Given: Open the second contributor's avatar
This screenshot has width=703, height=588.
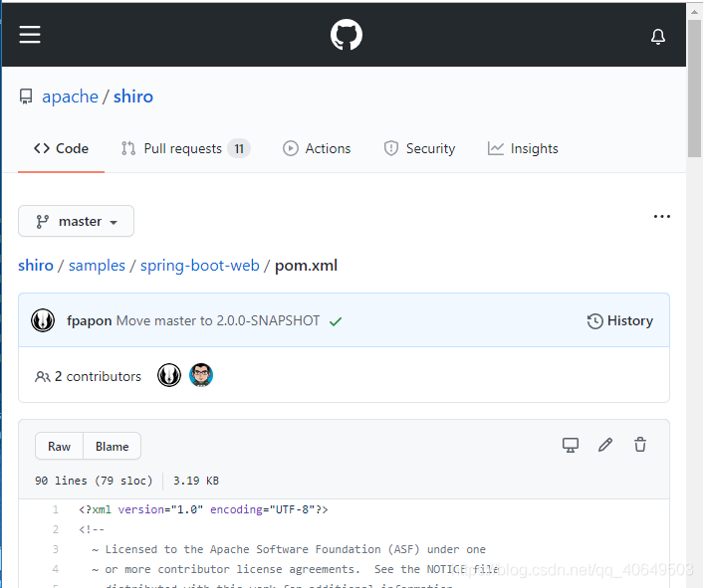Looking at the screenshot, I should 201,375.
